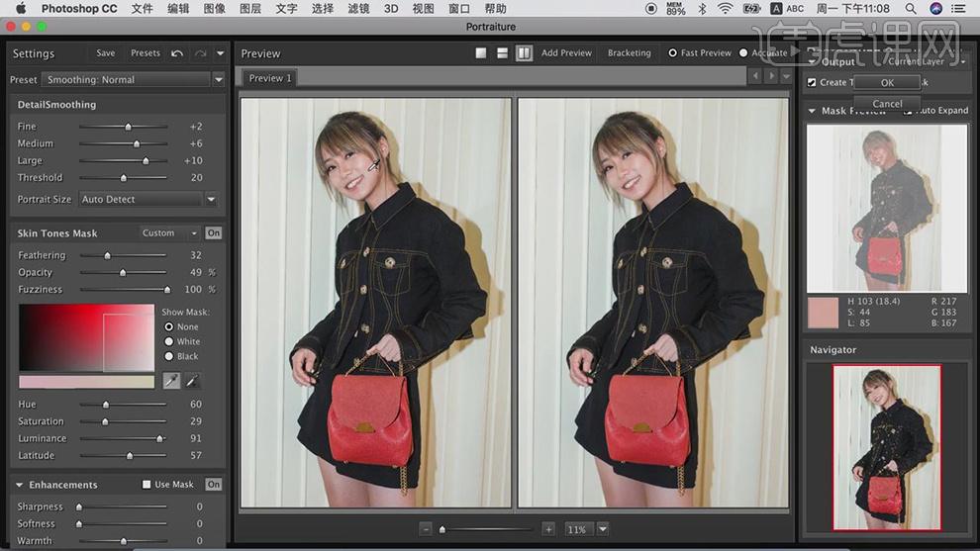This screenshot has height=551, width=980.
Task: Open the 文件 menu
Action: (x=142, y=8)
